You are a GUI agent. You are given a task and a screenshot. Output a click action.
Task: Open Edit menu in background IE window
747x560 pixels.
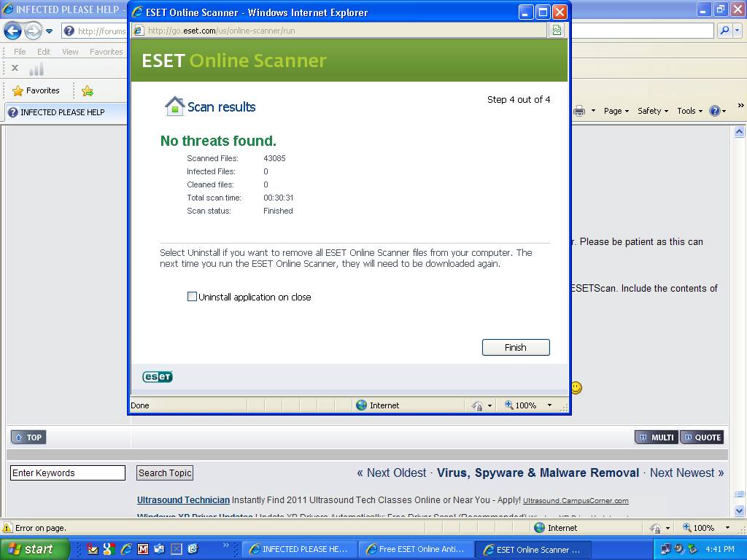pyautogui.click(x=44, y=52)
